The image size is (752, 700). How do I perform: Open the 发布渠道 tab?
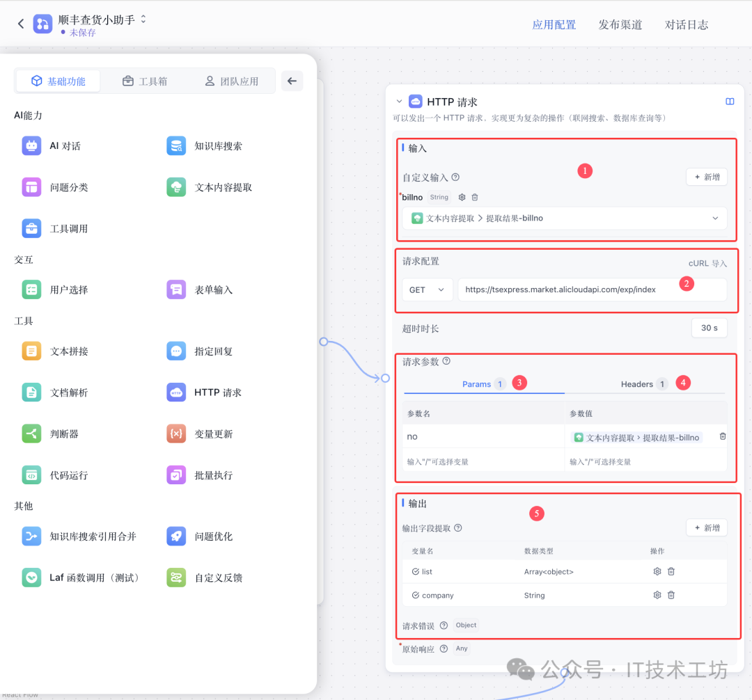pyautogui.click(x=620, y=24)
